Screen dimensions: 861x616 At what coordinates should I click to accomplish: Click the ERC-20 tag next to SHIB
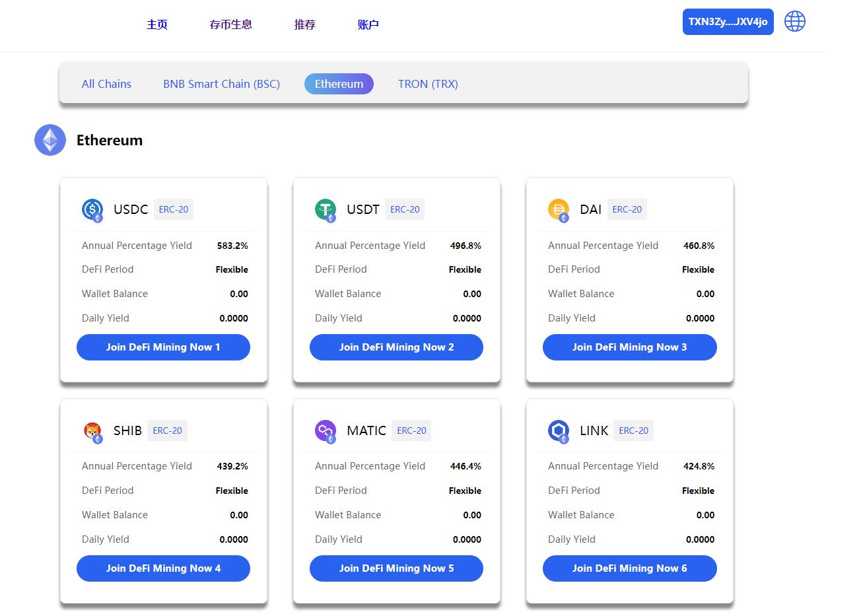pyautogui.click(x=167, y=430)
